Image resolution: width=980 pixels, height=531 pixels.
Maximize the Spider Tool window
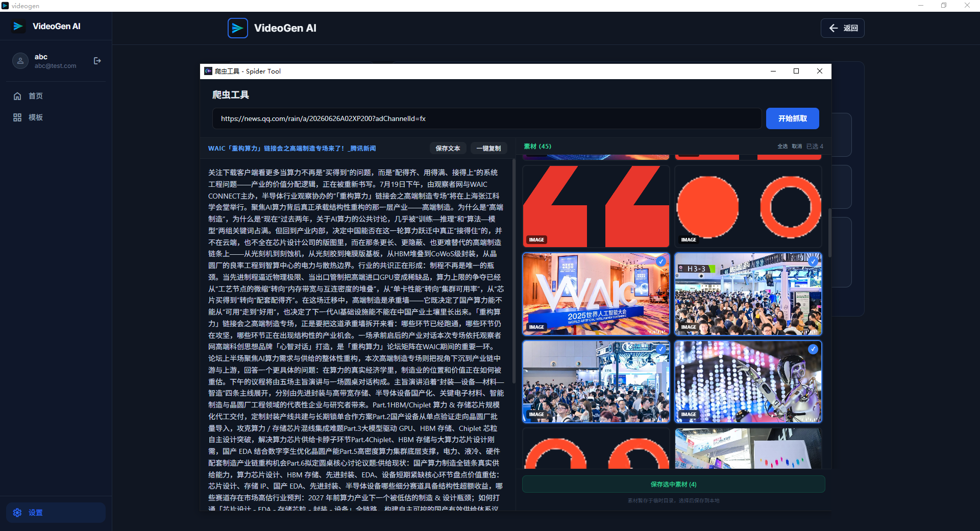coord(796,71)
